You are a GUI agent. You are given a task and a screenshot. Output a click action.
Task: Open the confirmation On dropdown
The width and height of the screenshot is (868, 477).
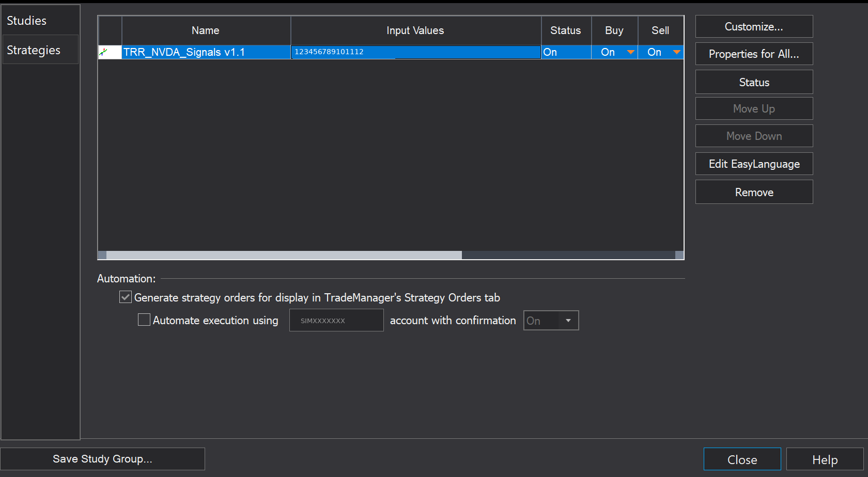551,320
